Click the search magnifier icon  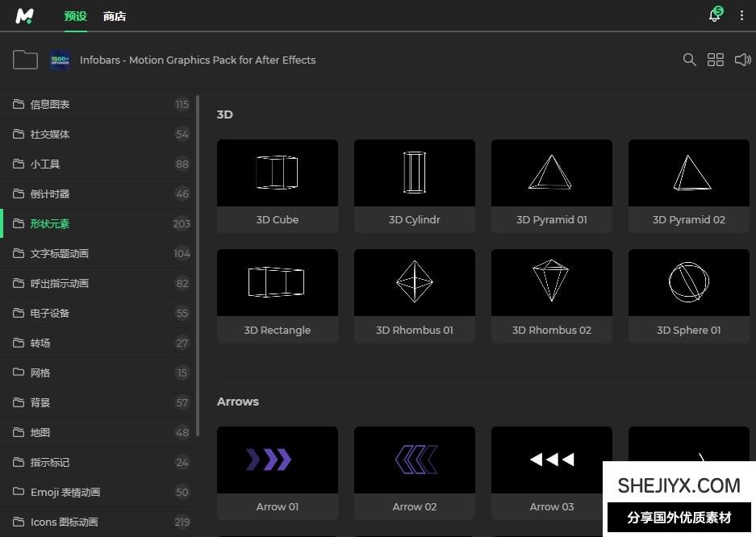click(689, 60)
